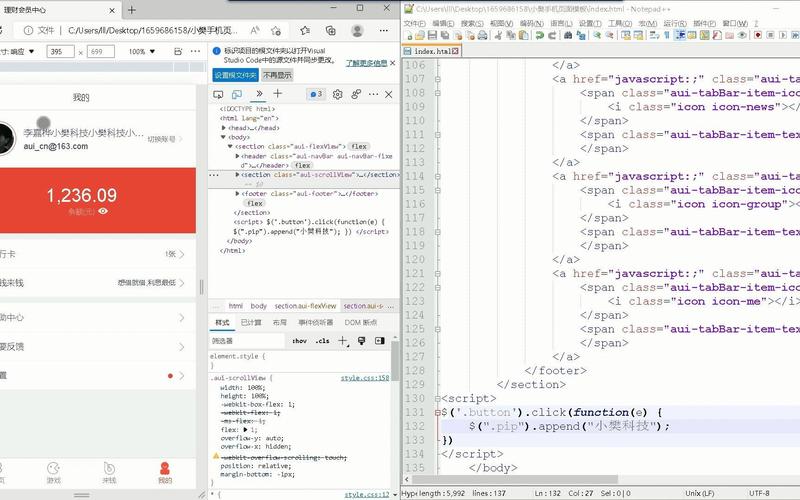The image size is (800, 500).
Task: Toggle the balance eye icon under 1,236.09
Action: (x=103, y=211)
